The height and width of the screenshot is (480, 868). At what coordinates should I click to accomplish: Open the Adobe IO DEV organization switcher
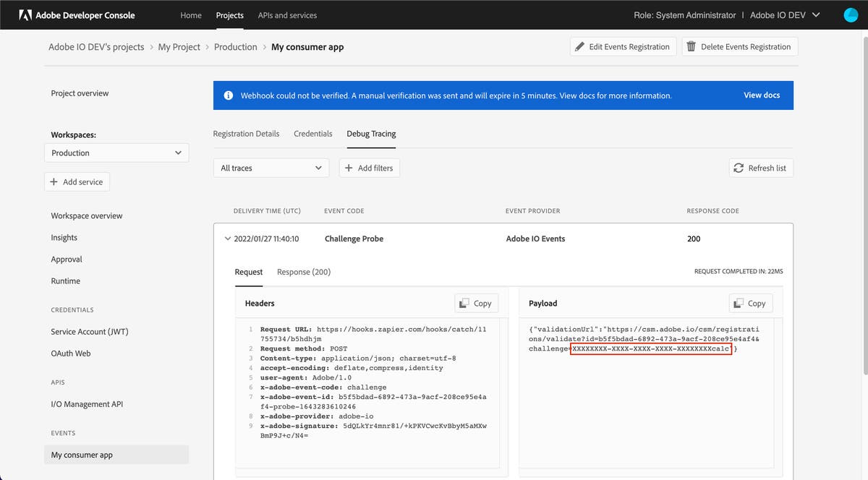[x=785, y=15]
